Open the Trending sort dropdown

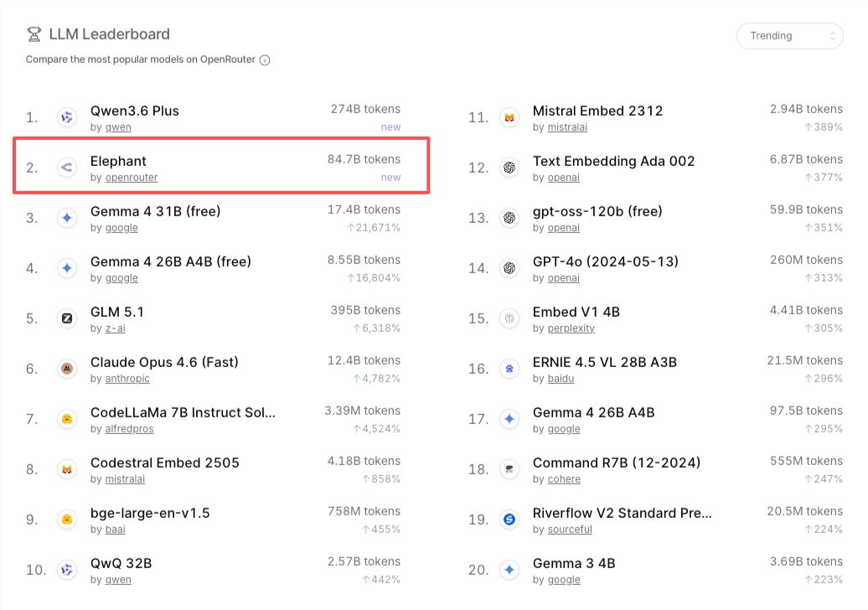point(788,35)
